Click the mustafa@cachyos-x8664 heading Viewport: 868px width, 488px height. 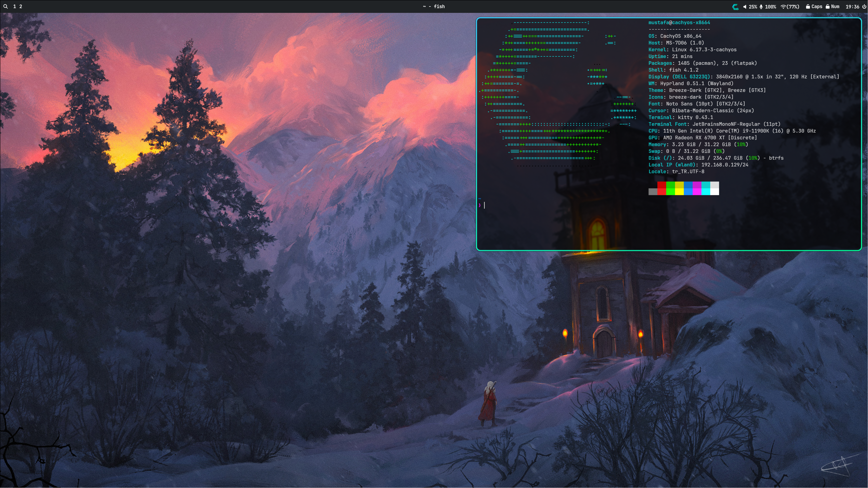679,23
